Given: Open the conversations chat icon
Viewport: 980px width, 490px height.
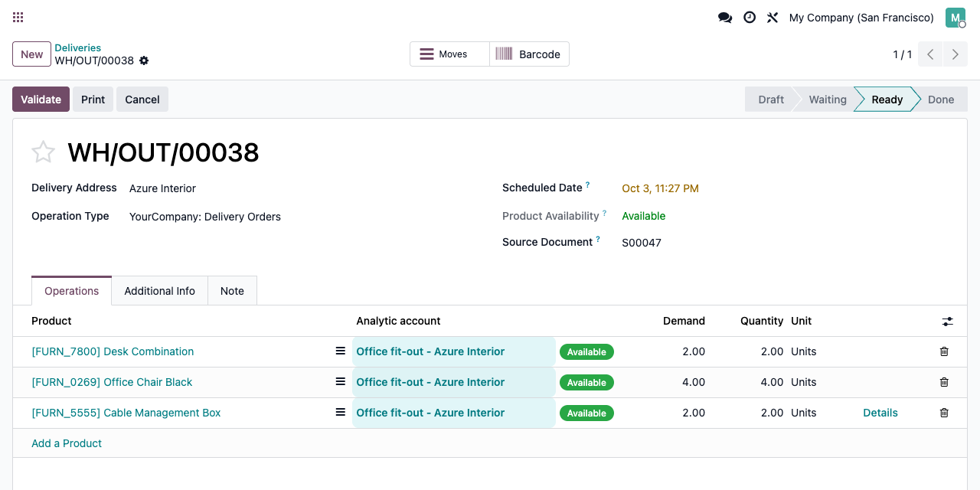Looking at the screenshot, I should (x=725, y=18).
